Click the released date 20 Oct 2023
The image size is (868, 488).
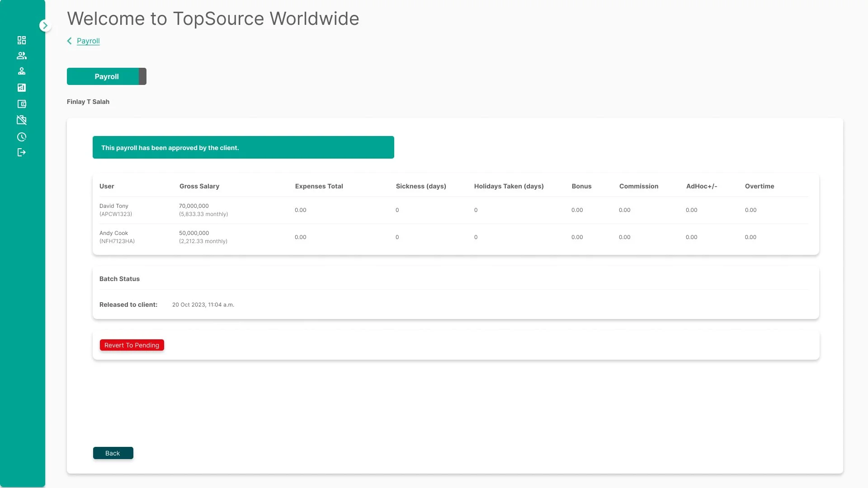click(x=203, y=305)
